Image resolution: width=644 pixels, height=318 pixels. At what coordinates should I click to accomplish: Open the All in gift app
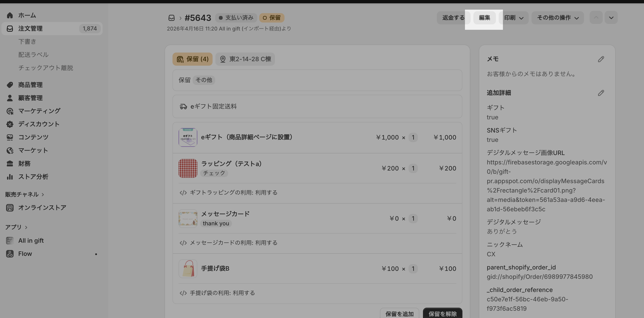31,240
